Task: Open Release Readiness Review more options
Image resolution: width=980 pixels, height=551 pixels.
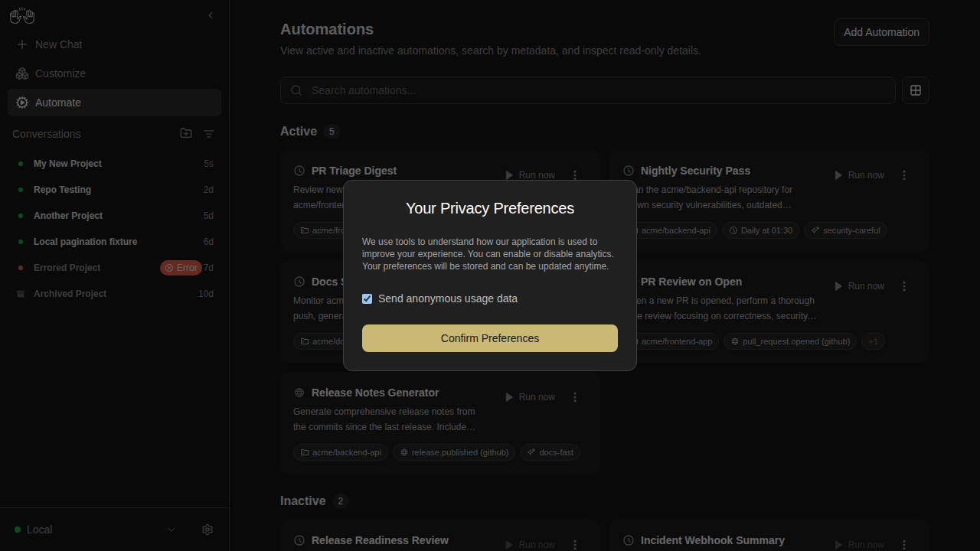Action: pos(575,545)
